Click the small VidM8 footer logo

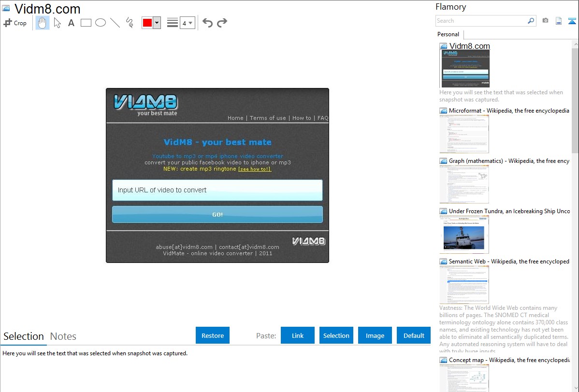[309, 241]
